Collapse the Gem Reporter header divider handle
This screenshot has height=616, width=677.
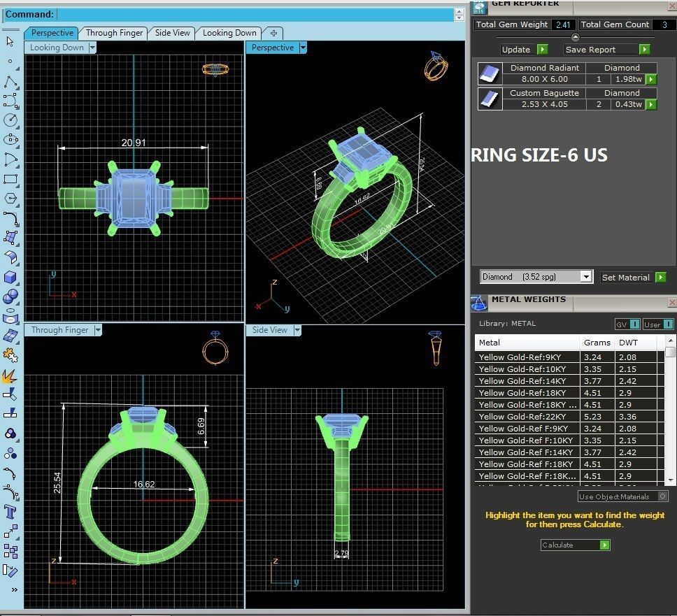click(575, 37)
